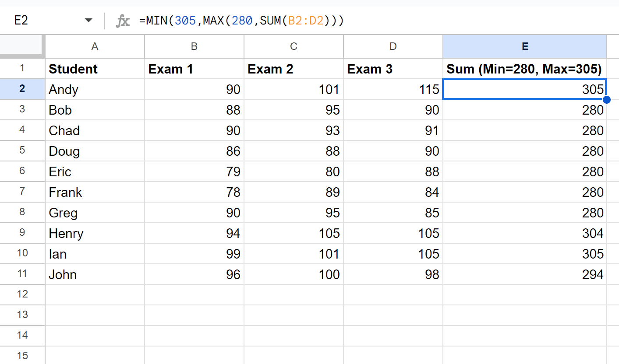This screenshot has height=364, width=619.
Task: Click the 'Student' header cell
Action: tap(95, 69)
